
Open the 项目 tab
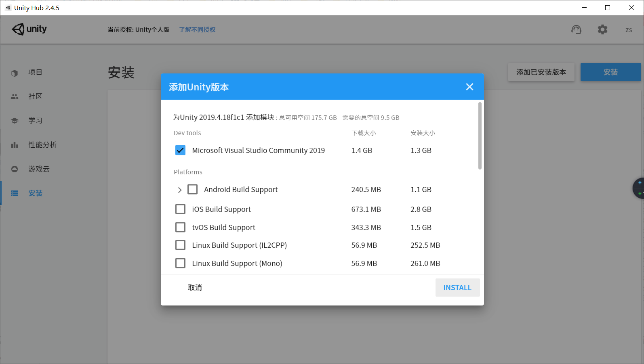point(36,72)
